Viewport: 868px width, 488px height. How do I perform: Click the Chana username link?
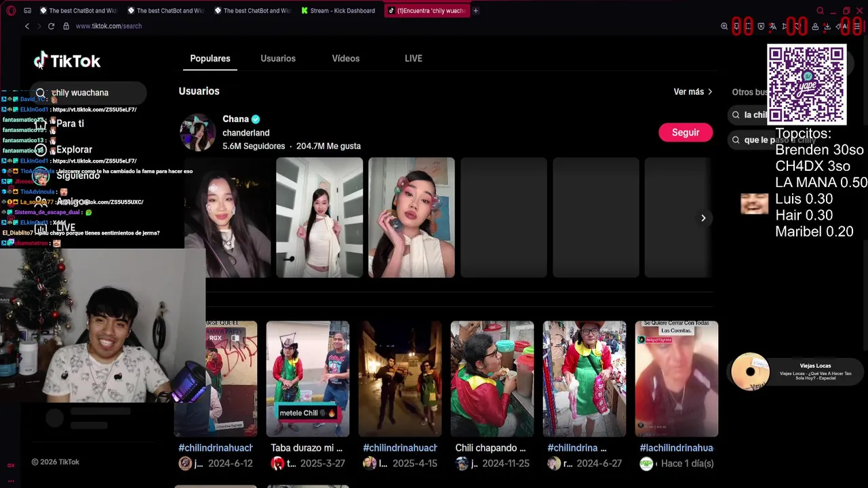[x=235, y=119]
